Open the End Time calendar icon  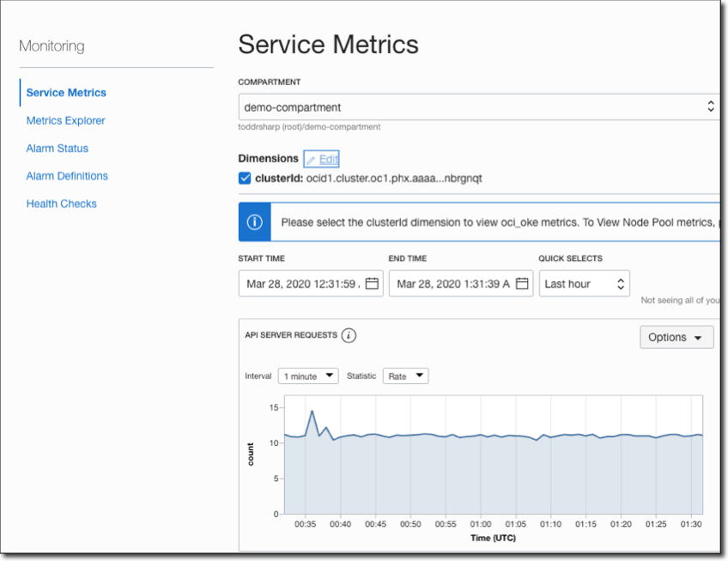point(523,284)
